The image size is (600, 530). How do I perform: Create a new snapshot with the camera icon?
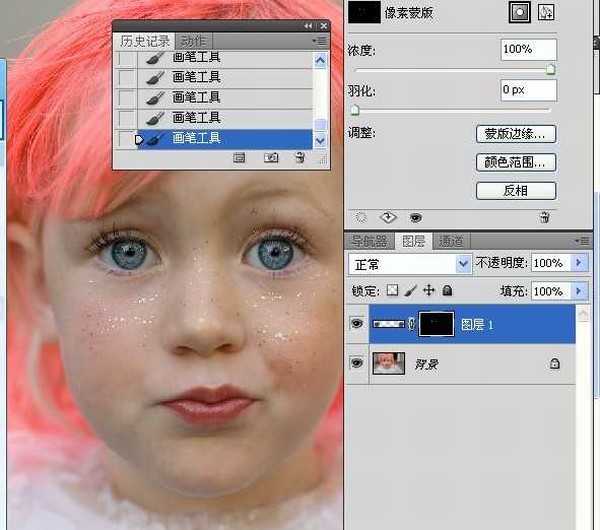point(271,158)
